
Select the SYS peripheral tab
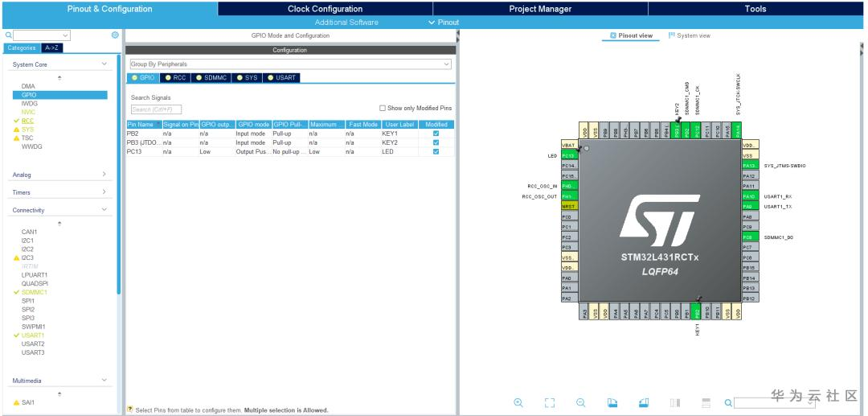tap(247, 77)
